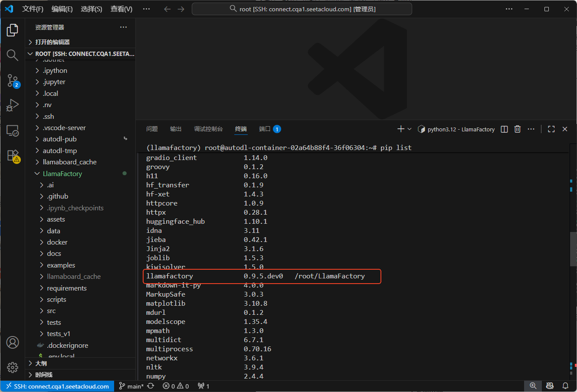
Task: Open the Manage gear settings icon
Action: 13,367
